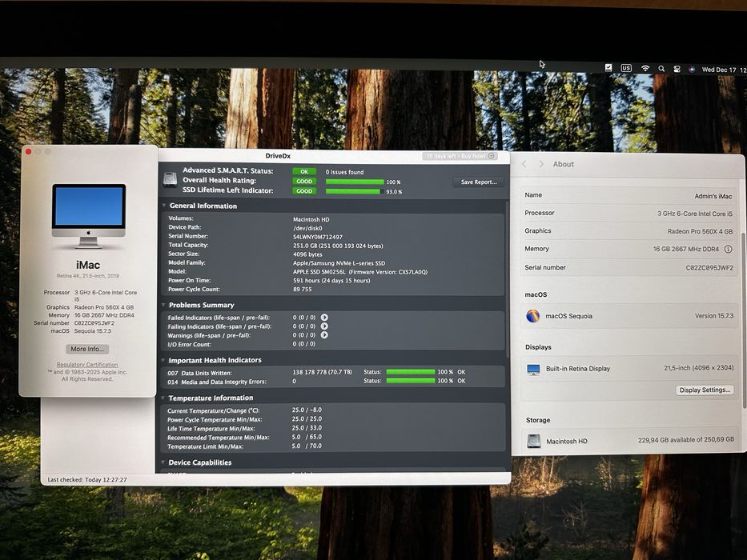Click the date and time in menu bar
The height and width of the screenshot is (560, 747).
click(x=724, y=70)
